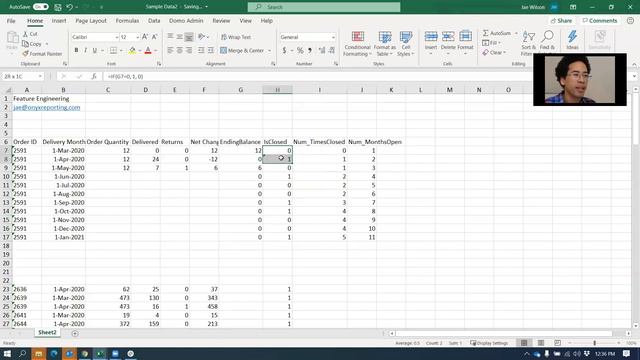Click the Undo arrow
The image size is (640, 360).
tap(69, 7)
